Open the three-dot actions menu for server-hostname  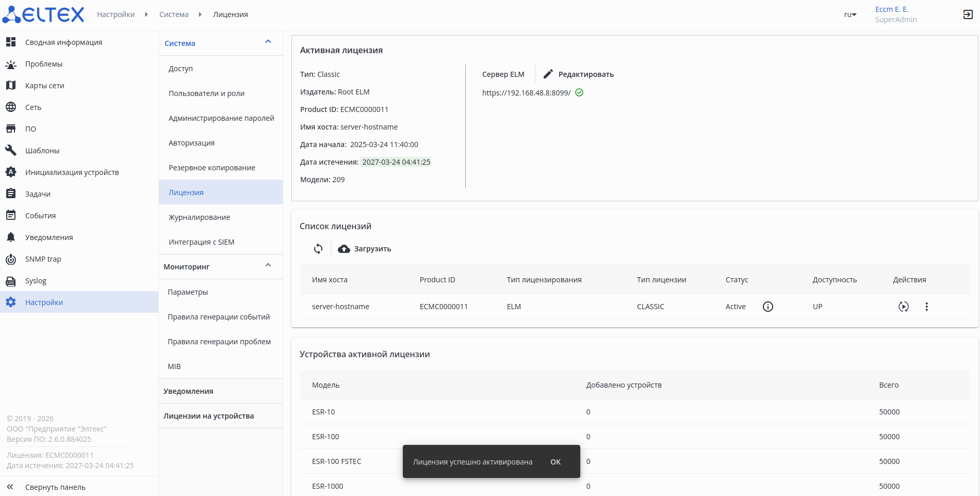[x=926, y=307]
